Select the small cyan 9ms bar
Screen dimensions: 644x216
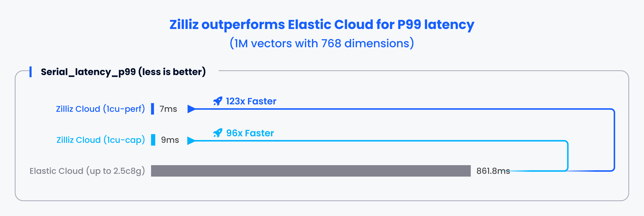pyautogui.click(x=153, y=140)
